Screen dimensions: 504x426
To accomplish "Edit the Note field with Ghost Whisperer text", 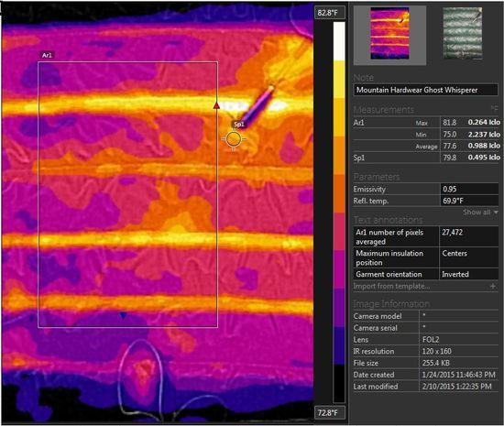I will tap(426, 90).
